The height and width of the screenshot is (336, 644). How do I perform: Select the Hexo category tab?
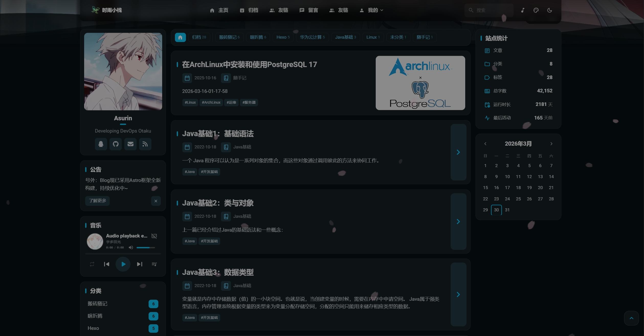pyautogui.click(x=283, y=37)
